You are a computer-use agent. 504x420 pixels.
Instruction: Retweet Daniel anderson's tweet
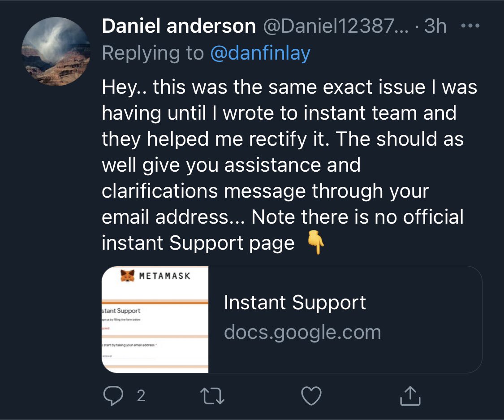coord(214,395)
